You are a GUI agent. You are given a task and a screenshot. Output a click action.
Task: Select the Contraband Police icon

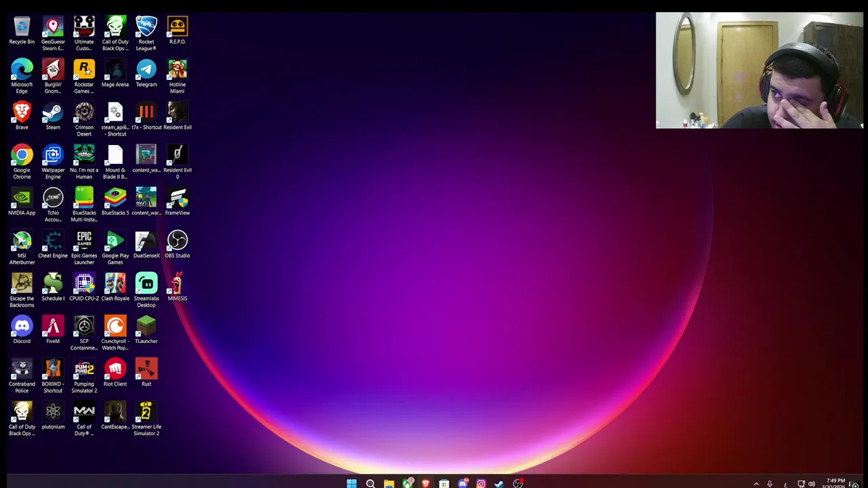[x=22, y=375]
